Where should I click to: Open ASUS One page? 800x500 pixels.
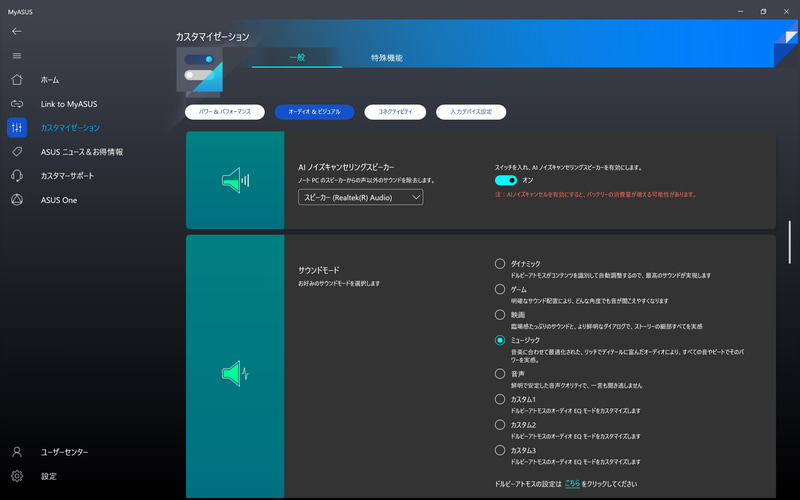(x=59, y=200)
